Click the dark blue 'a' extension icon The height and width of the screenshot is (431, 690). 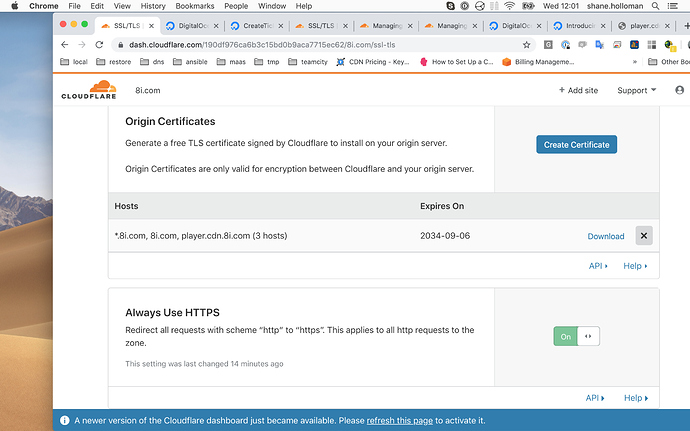634,44
